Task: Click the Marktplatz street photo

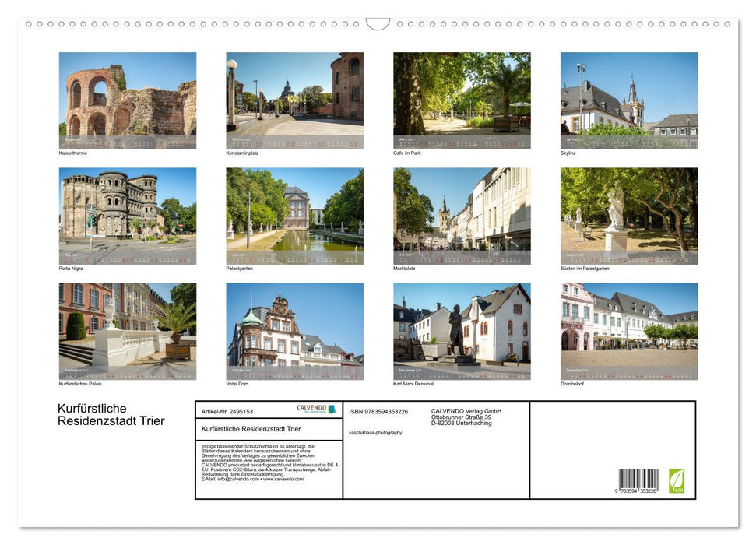Action: pos(462,216)
